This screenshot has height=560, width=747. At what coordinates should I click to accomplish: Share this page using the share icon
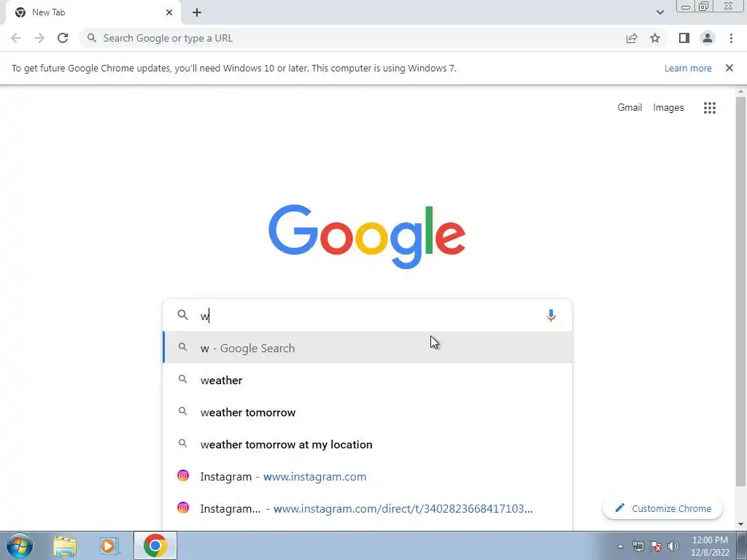click(632, 38)
